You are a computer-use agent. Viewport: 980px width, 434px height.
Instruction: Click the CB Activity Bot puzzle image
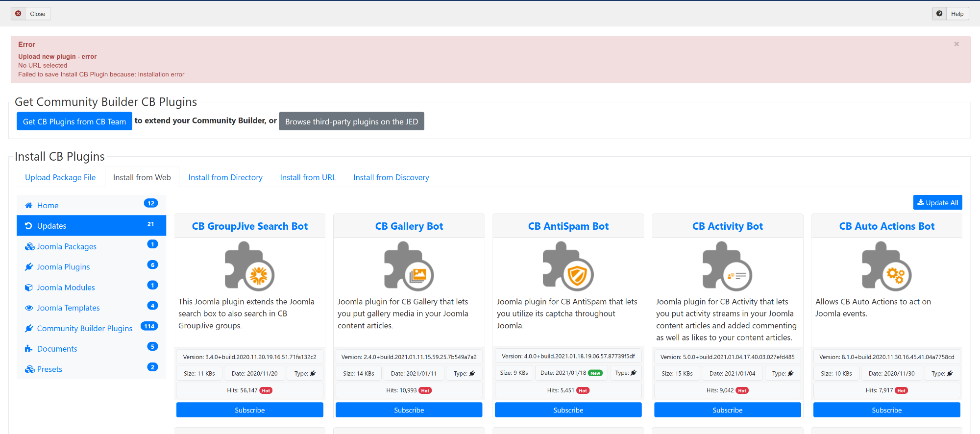(728, 266)
